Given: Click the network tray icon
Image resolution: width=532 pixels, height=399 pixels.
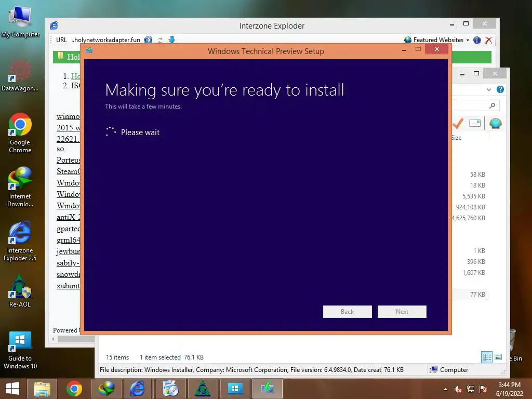Looking at the screenshot, I should coord(471,389).
